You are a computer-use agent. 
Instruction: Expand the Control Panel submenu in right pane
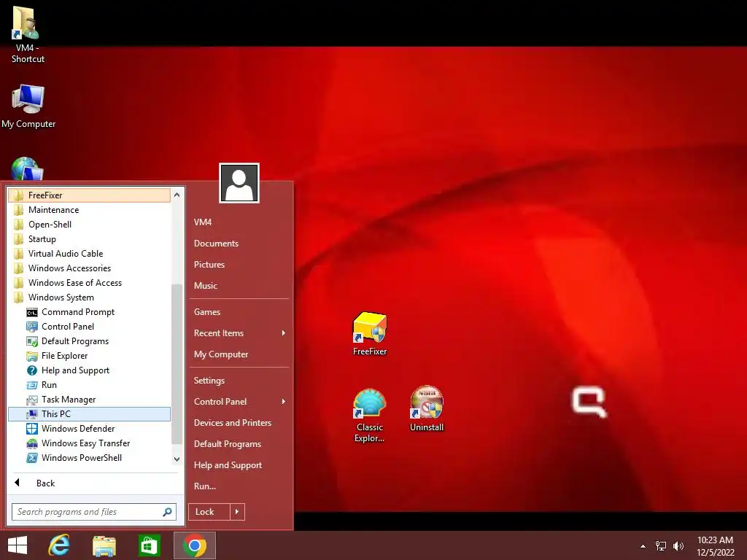tap(239, 402)
